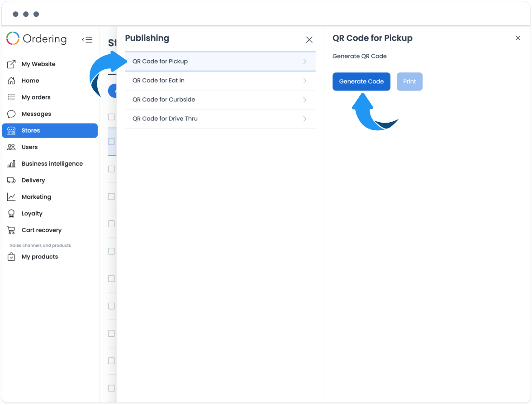Open My orders section
This screenshot has width=532, height=405.
[50, 97]
